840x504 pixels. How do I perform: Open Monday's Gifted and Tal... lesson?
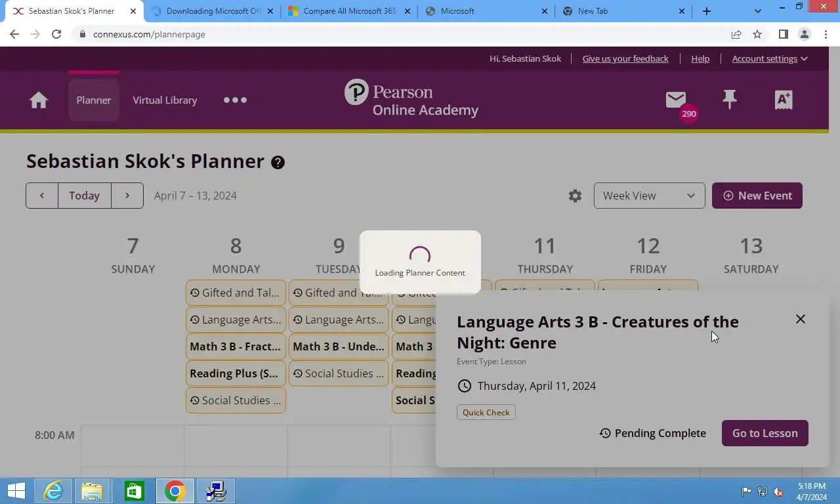tap(236, 293)
